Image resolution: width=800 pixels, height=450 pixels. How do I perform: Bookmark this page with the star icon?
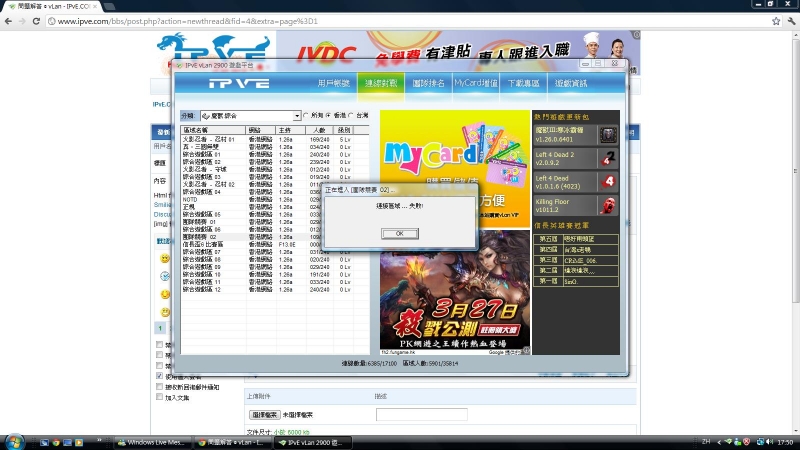pos(776,21)
